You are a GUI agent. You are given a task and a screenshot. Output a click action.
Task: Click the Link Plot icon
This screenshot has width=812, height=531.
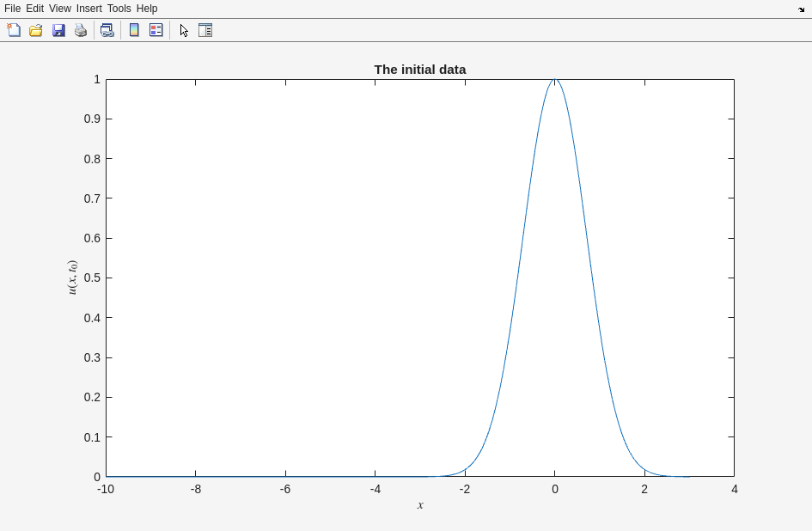coord(107,30)
